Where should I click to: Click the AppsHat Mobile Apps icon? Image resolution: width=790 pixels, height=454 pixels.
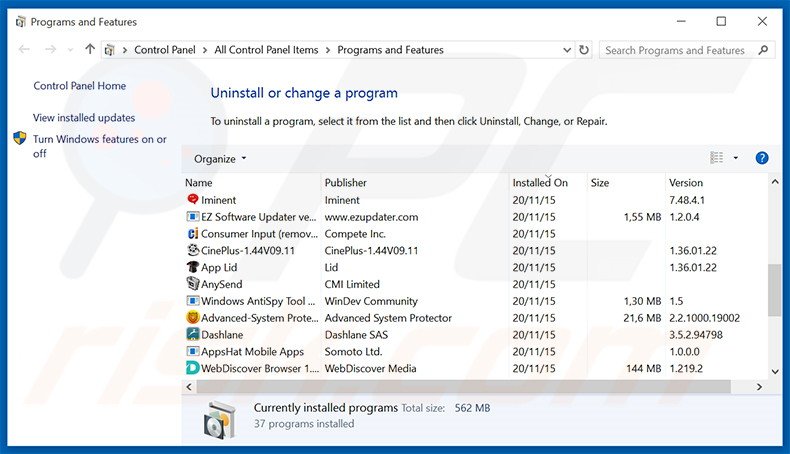click(x=192, y=351)
